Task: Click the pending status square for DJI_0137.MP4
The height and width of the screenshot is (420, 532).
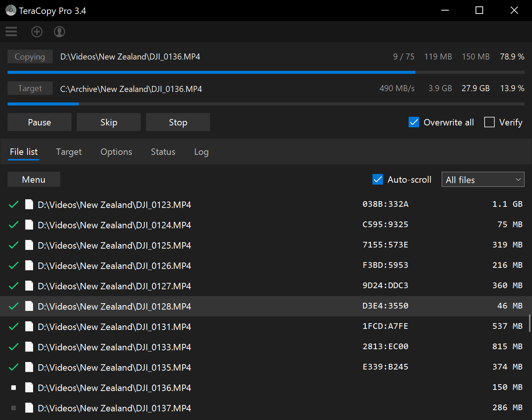Action: (x=13, y=408)
